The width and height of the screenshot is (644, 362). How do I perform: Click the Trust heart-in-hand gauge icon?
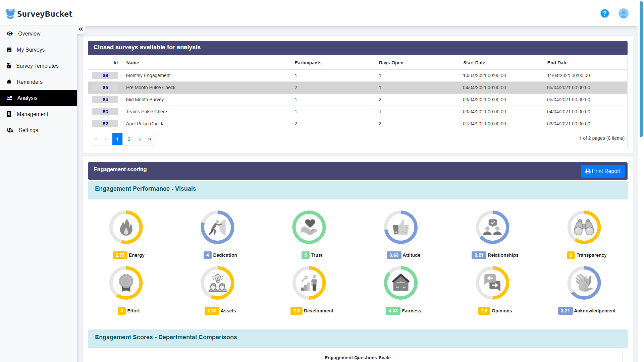309,227
